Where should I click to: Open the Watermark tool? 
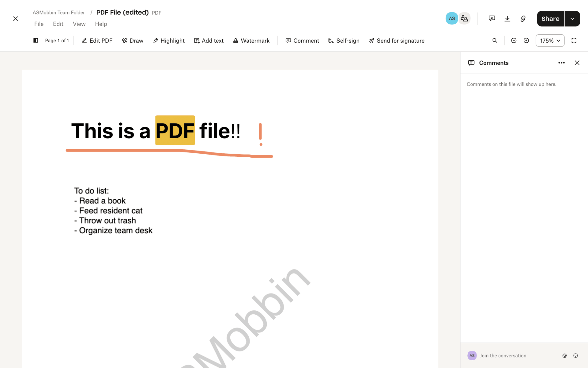251,40
